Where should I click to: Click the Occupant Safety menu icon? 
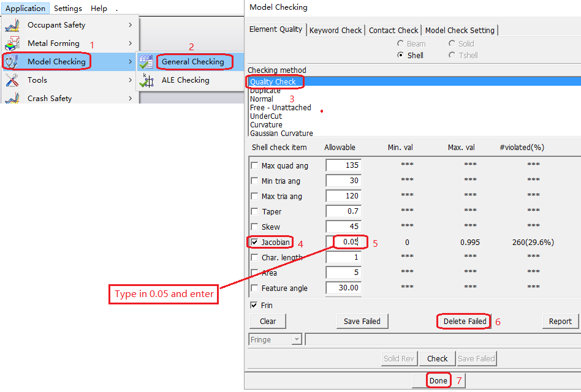point(12,25)
